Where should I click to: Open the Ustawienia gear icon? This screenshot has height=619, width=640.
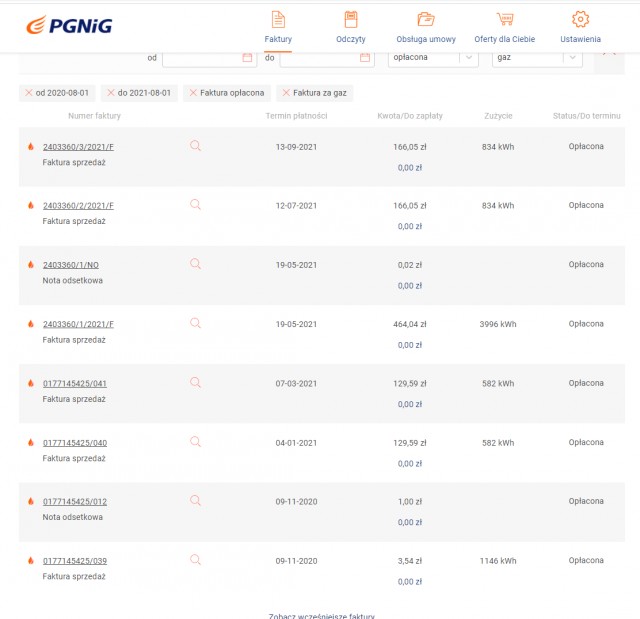point(580,20)
